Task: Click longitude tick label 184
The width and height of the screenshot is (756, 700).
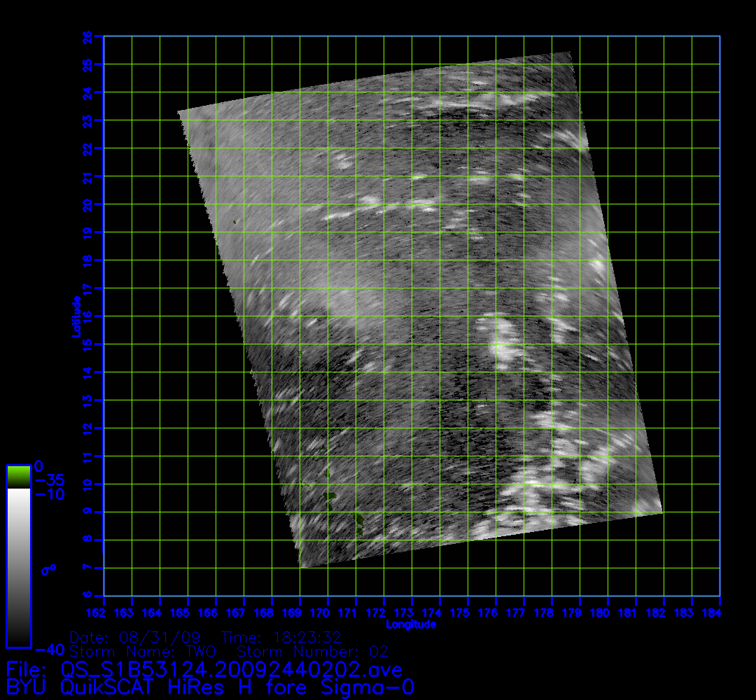Action: pos(720,614)
